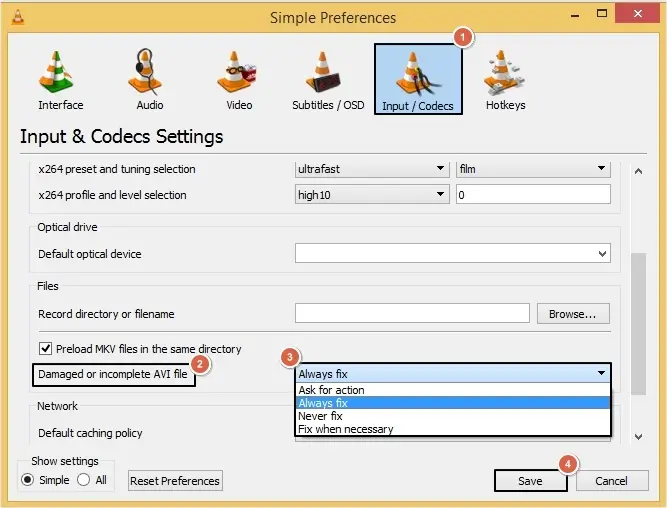The height and width of the screenshot is (508, 667).
Task: Open the x264 tuning film dropdown
Action: pos(533,169)
